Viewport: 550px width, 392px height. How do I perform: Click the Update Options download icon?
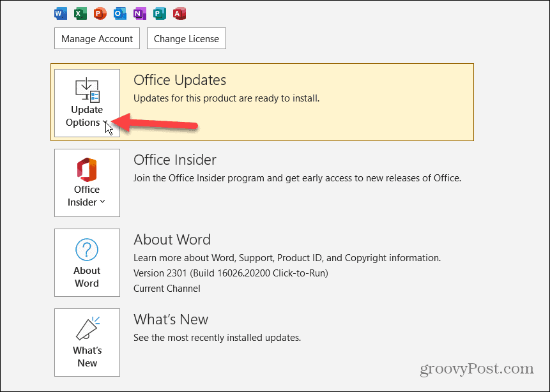coord(88,90)
